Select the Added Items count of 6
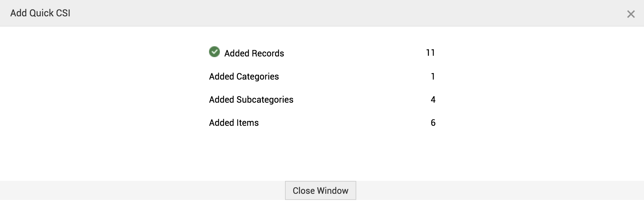This screenshot has width=644, height=204. pos(433,123)
